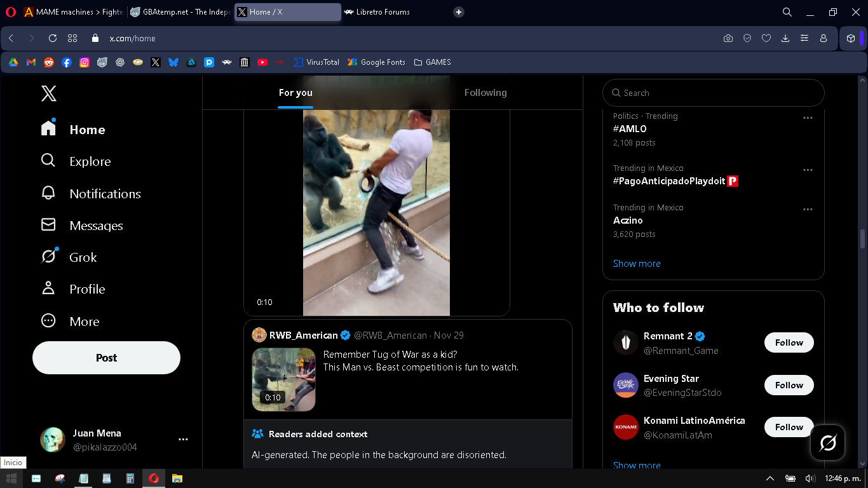This screenshot has width=868, height=488.
Task: Open Opera's privacy protection shield
Action: [x=747, y=38]
